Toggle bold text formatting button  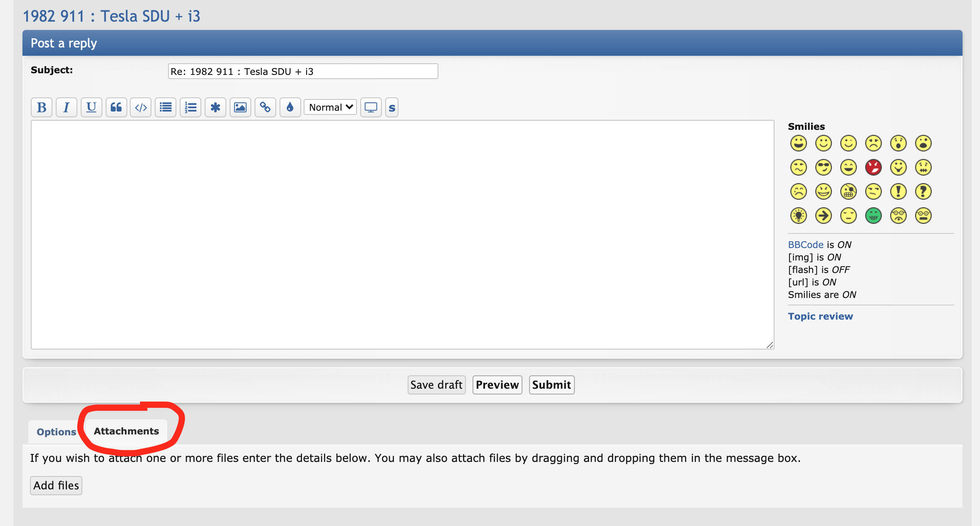pos(41,107)
